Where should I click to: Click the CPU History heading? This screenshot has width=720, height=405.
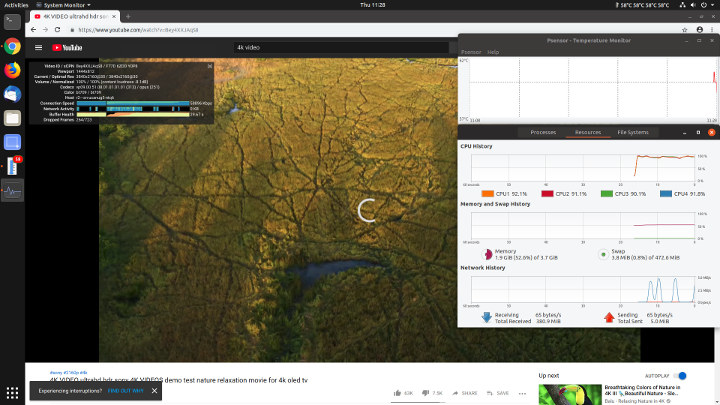476,146
